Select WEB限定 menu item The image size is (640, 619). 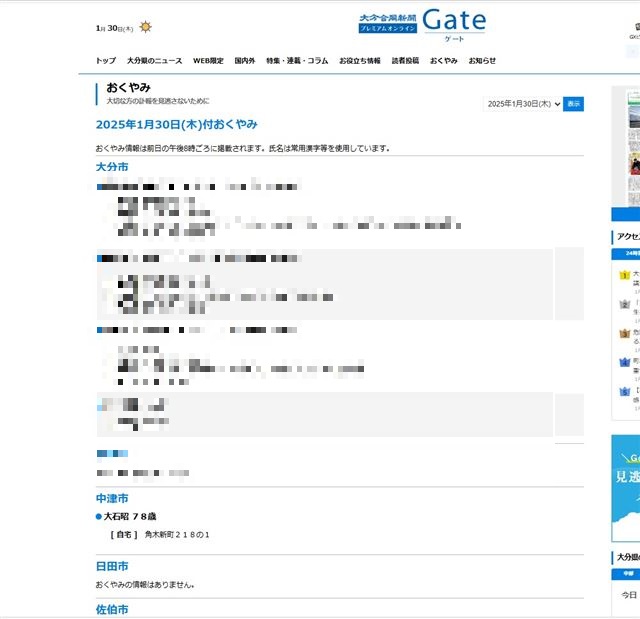[x=208, y=61]
